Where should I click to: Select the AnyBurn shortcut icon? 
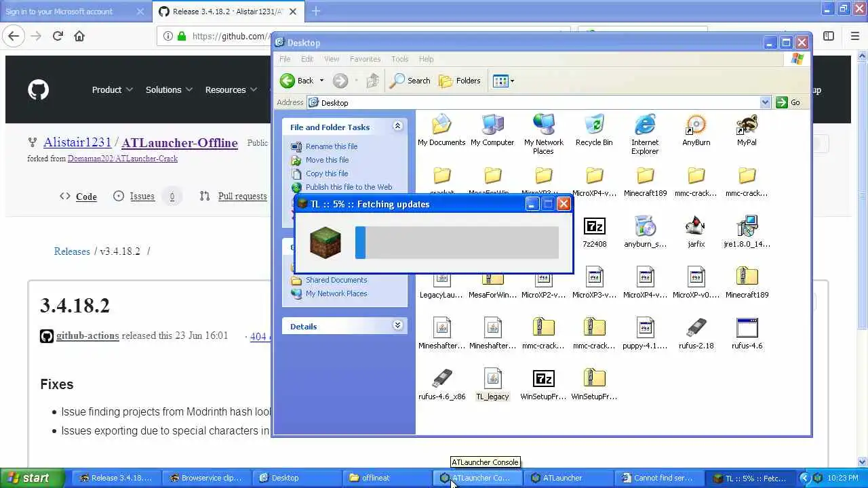click(x=696, y=130)
